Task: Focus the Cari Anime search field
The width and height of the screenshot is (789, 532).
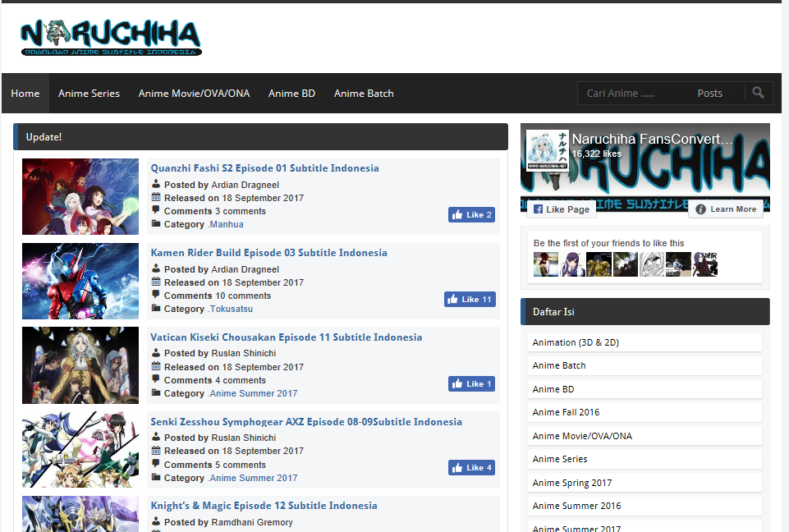Action: point(633,93)
